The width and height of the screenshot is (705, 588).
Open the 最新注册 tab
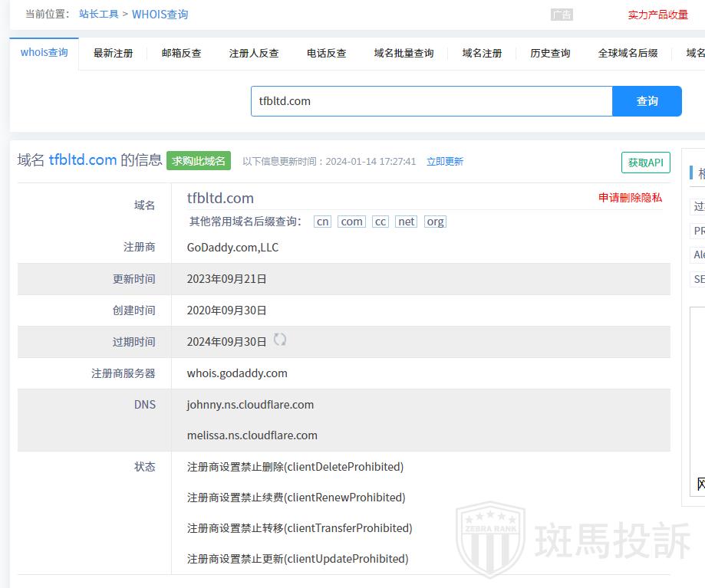click(x=113, y=53)
